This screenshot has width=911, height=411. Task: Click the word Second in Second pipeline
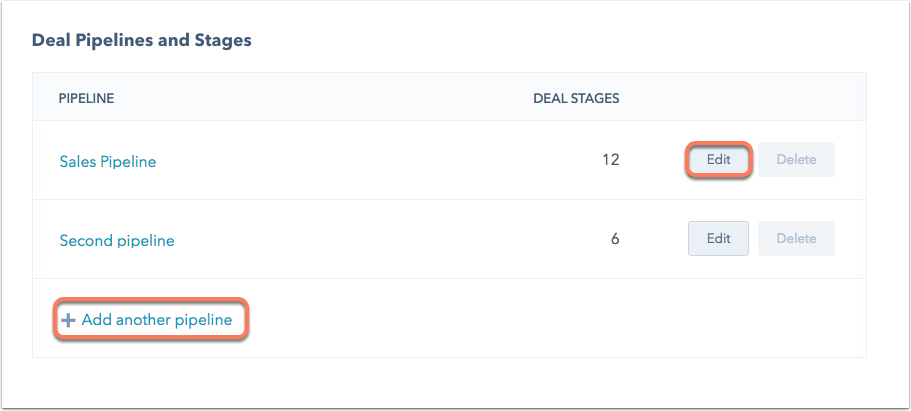tap(87, 240)
